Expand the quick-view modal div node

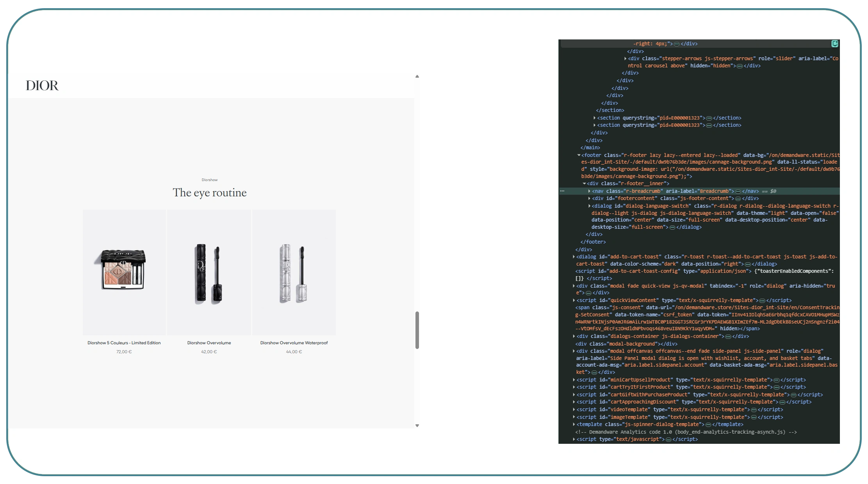point(574,286)
